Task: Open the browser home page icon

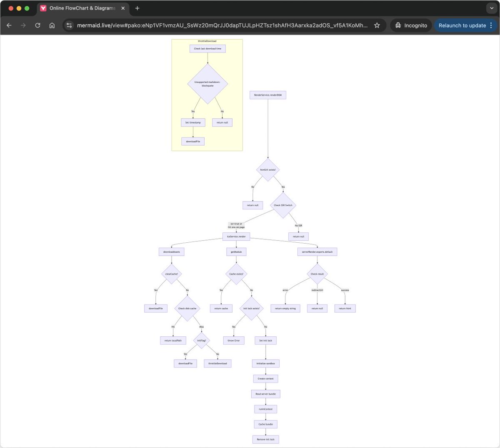Action: tap(52, 25)
